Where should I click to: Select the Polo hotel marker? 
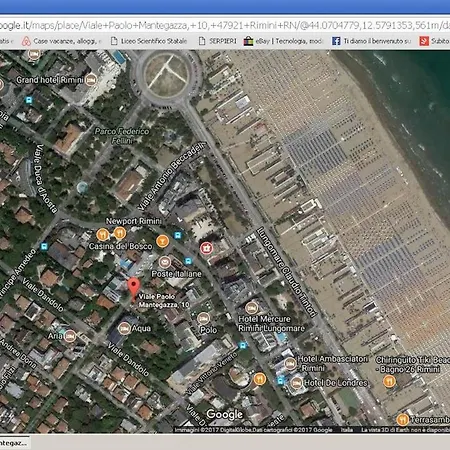click(x=203, y=318)
